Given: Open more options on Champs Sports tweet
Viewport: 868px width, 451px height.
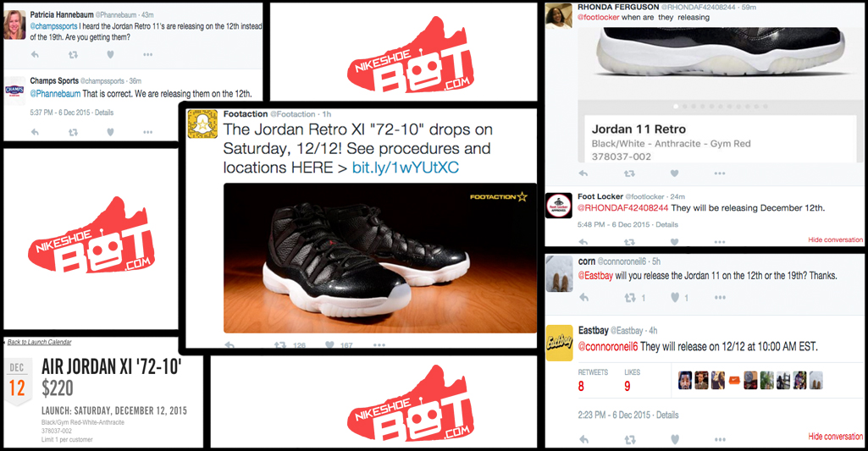Looking at the screenshot, I should coord(147,132).
